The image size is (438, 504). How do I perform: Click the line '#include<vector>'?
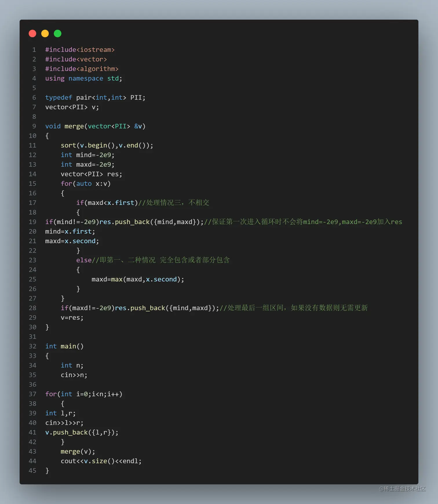pyautogui.click(x=76, y=59)
